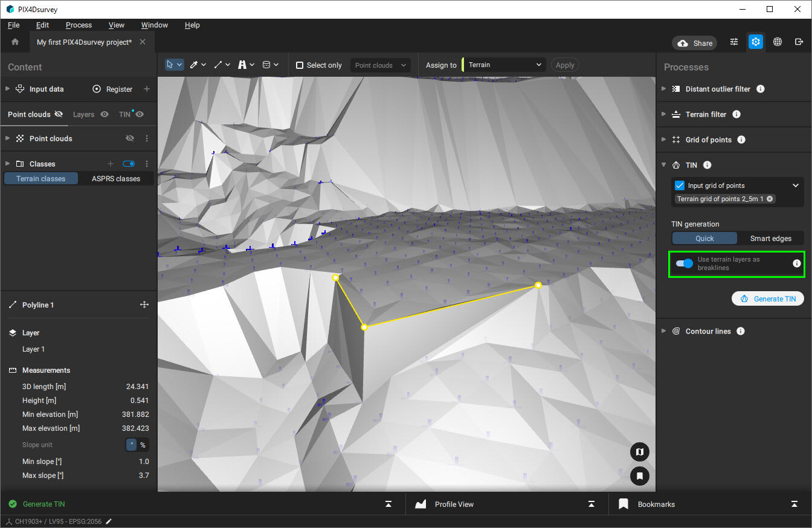Click the map overview icon in viewport
The width and height of the screenshot is (812, 528).
click(x=639, y=452)
